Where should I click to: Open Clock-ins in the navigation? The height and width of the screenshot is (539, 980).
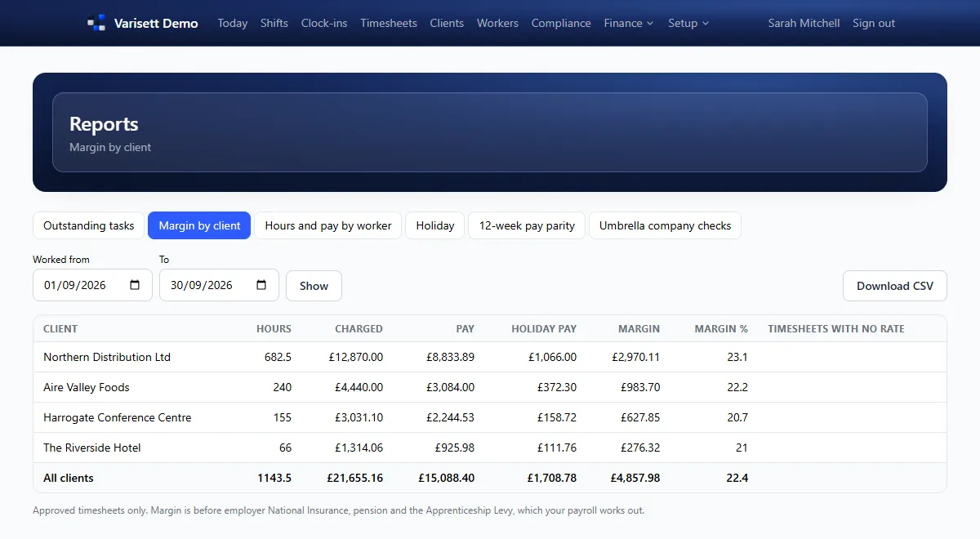coord(324,23)
